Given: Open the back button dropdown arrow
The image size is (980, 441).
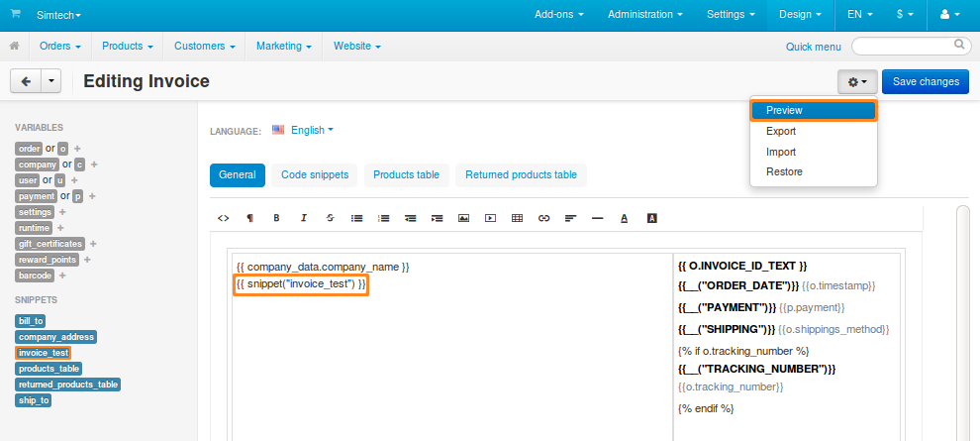Looking at the screenshot, I should [x=51, y=81].
